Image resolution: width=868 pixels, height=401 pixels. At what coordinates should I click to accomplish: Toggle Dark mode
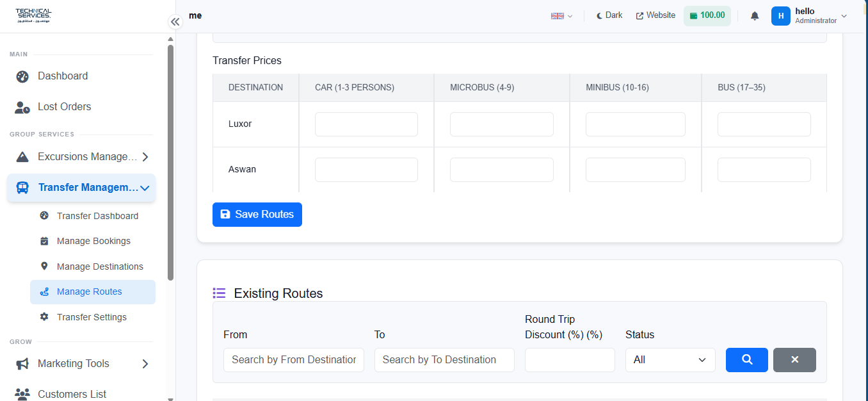tap(609, 15)
